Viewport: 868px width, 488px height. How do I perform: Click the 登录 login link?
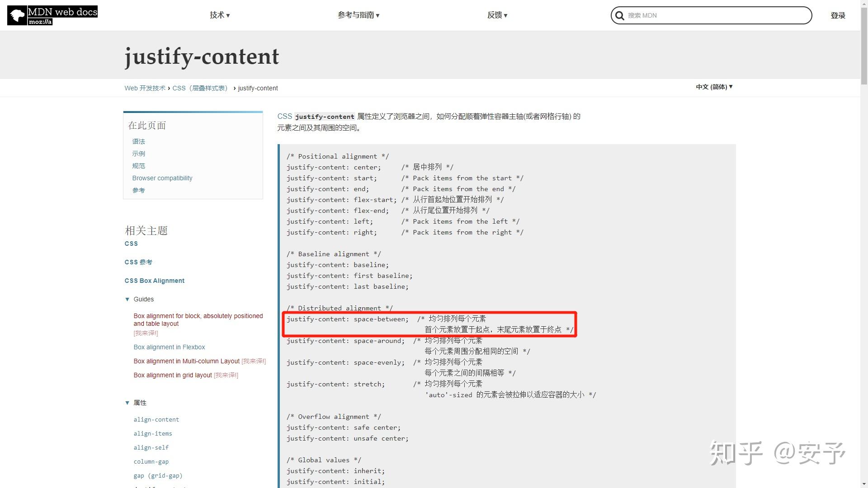pos(838,15)
